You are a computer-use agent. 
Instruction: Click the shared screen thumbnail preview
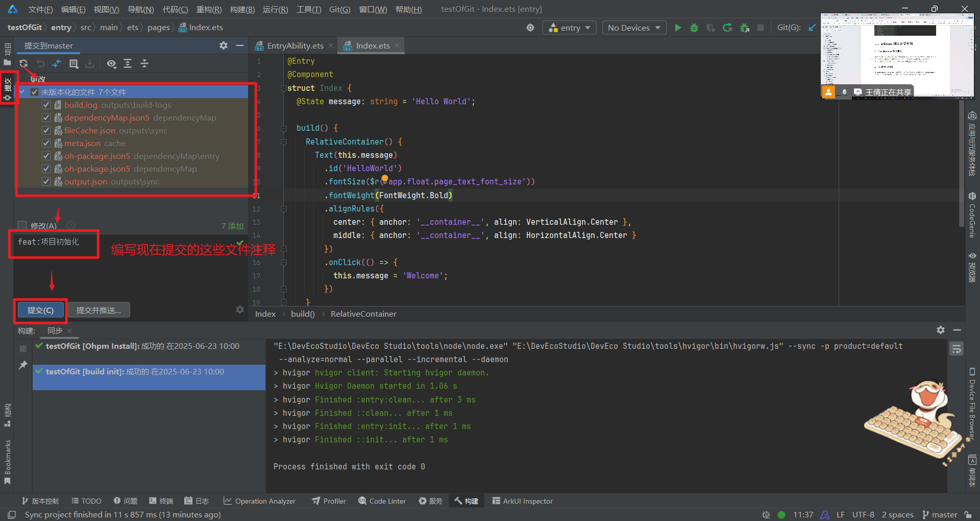tap(897, 55)
